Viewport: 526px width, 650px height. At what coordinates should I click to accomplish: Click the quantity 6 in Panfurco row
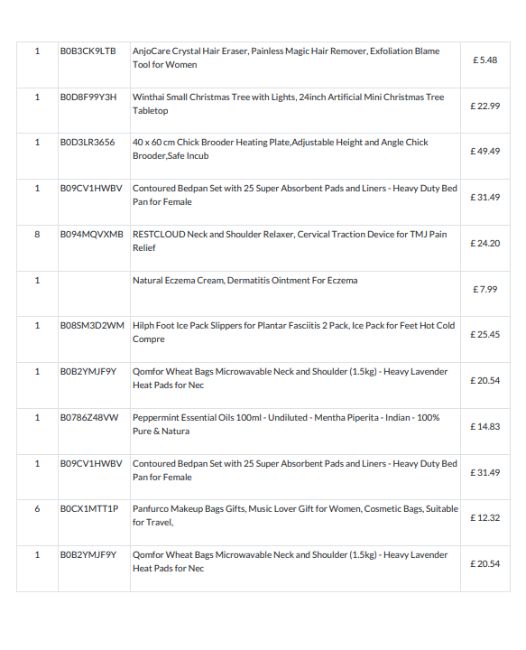tap(37, 509)
